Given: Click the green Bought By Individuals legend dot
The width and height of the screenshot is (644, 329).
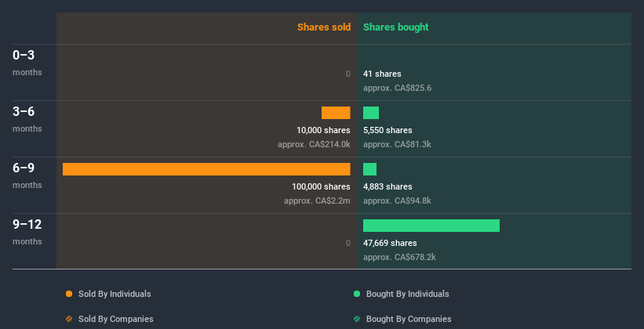Looking at the screenshot, I should [x=357, y=294].
